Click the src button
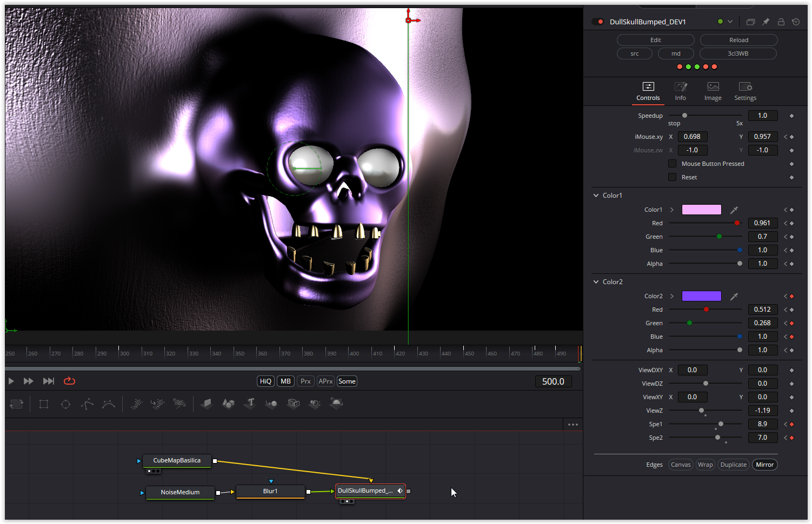Screen dimensions: 812x524 tap(635, 53)
